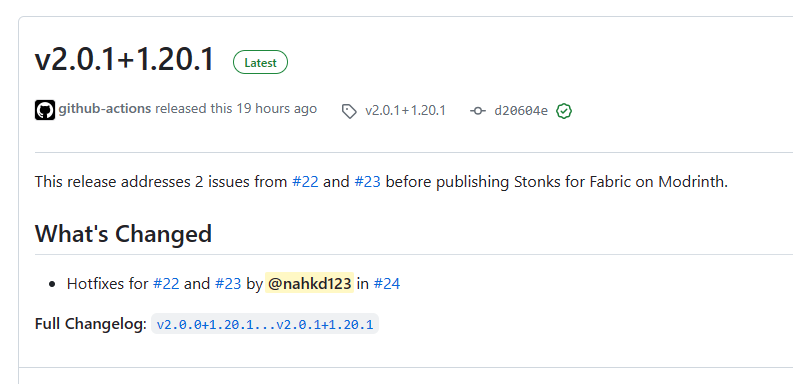
Task: Open the github-actions author link
Action: [105, 109]
